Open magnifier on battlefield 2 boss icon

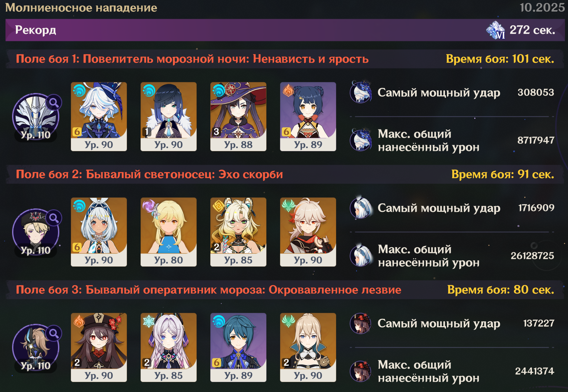click(54, 218)
